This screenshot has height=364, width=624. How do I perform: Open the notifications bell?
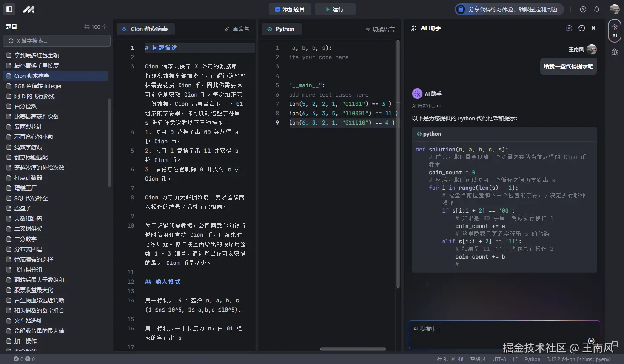(x=597, y=9)
